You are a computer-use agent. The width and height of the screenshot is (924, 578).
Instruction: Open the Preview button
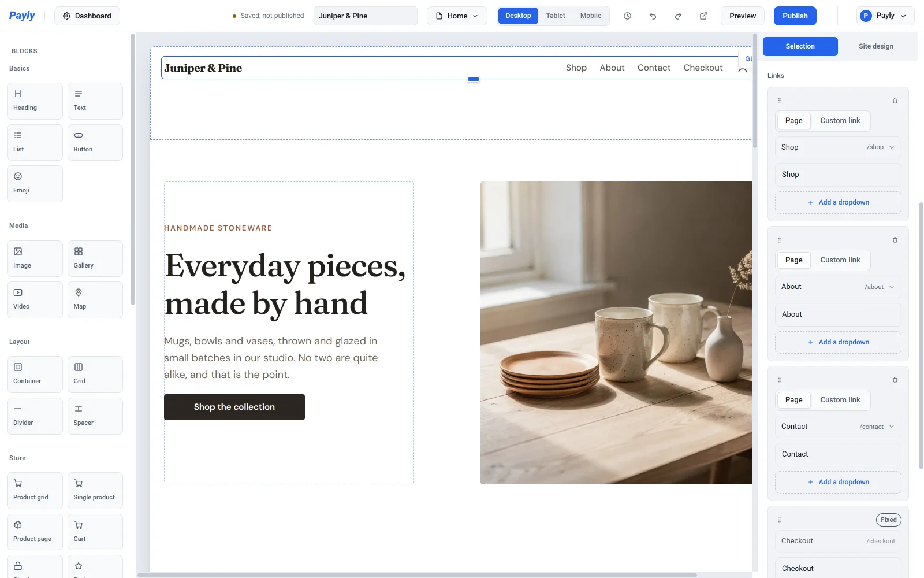[x=742, y=16]
